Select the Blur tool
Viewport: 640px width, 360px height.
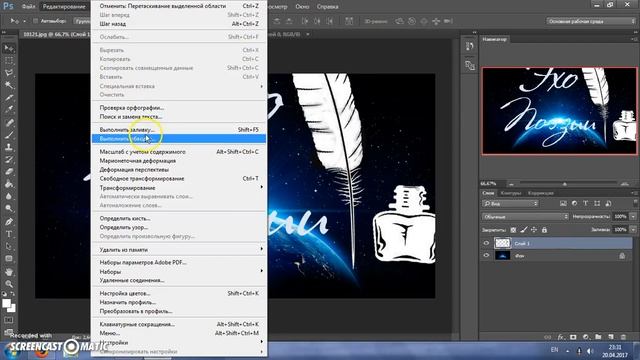9,196
